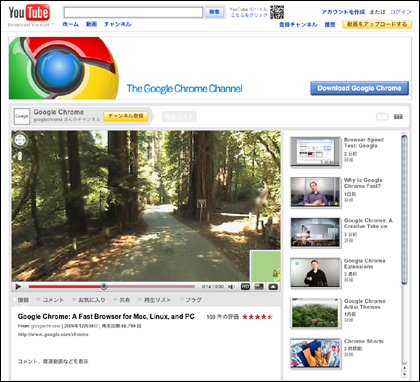Viewport: 420px width, 382px height.
Task: Toggle HD video quality
Action: (x=245, y=287)
